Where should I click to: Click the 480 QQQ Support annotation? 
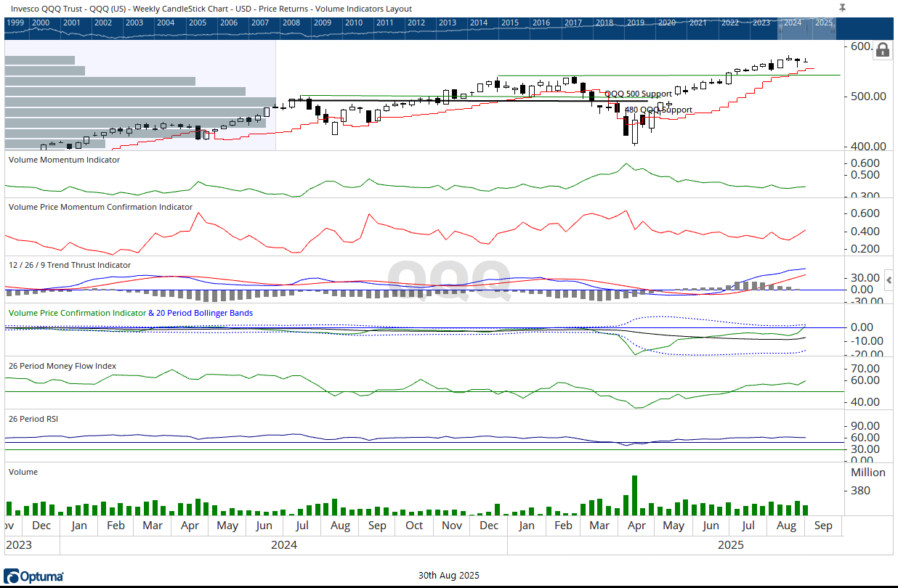(x=658, y=110)
